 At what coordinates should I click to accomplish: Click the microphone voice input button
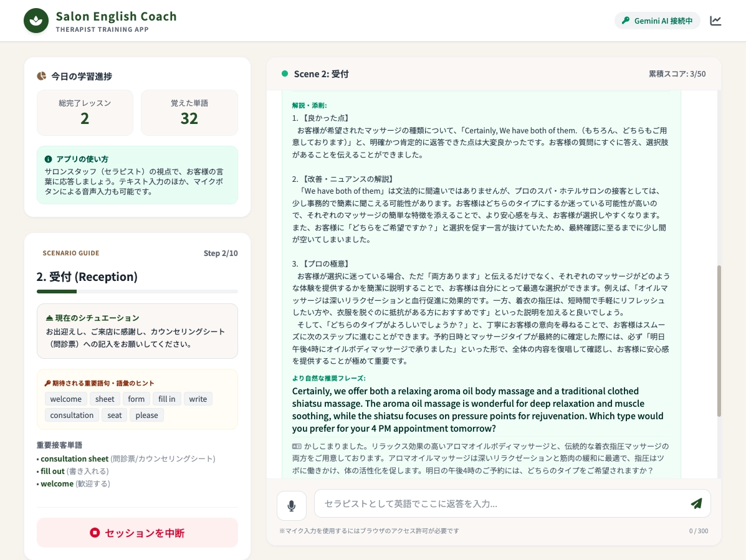292,505
